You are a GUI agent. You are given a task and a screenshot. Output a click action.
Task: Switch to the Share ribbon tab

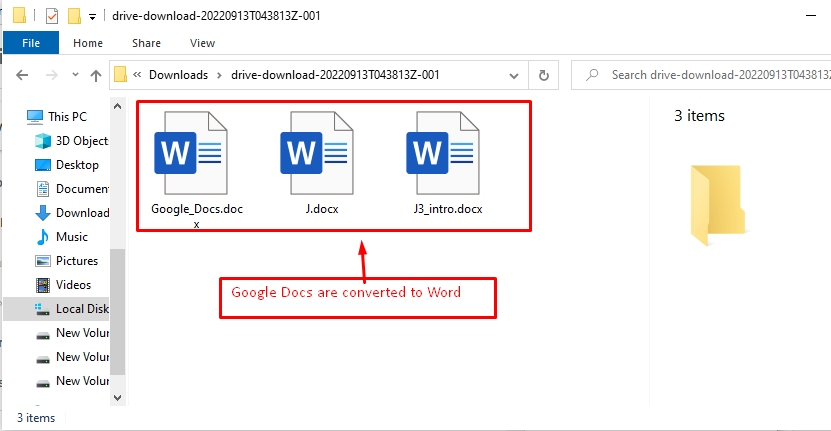[146, 43]
